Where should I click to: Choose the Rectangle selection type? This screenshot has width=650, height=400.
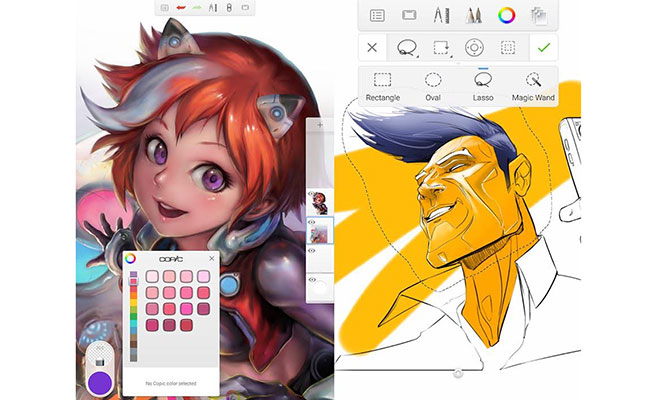pos(383,87)
